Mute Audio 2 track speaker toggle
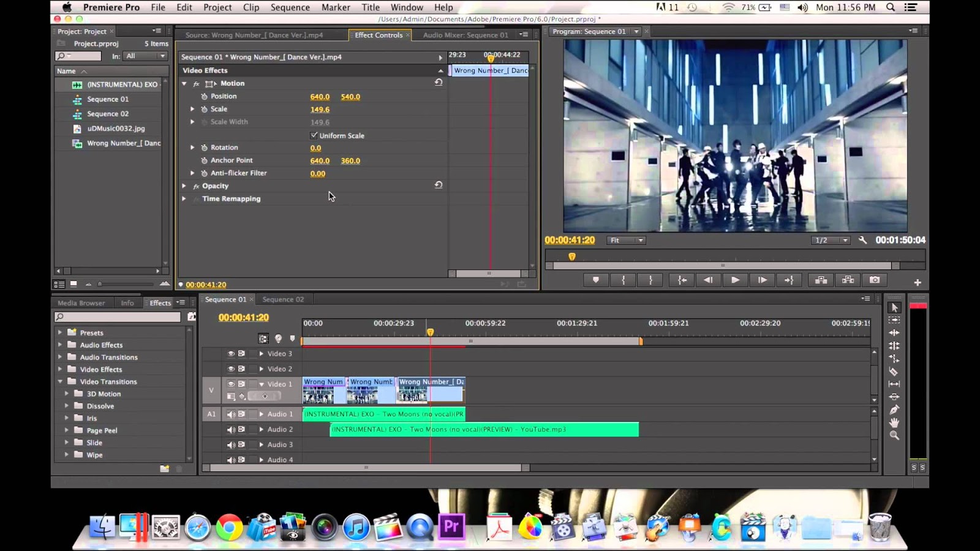Viewport: 980px width, 551px height. point(231,430)
